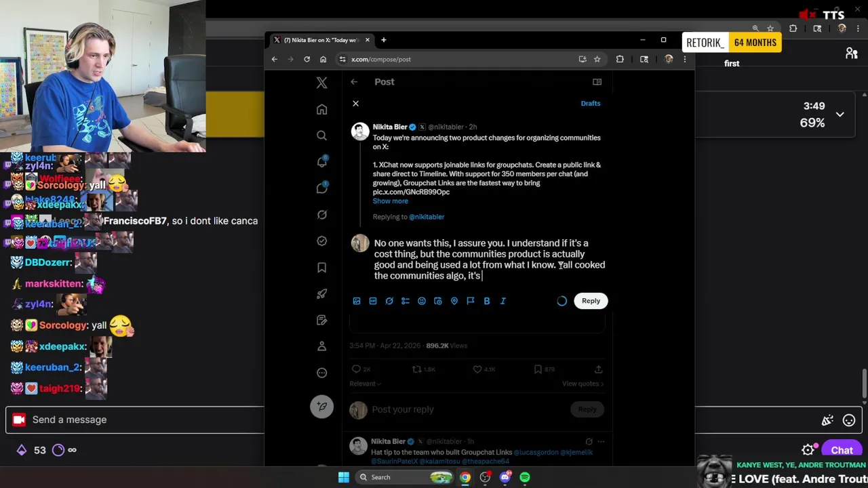This screenshot has height=488, width=868.
Task: Close the Nikita Bier on X tab
Action: coord(368,40)
